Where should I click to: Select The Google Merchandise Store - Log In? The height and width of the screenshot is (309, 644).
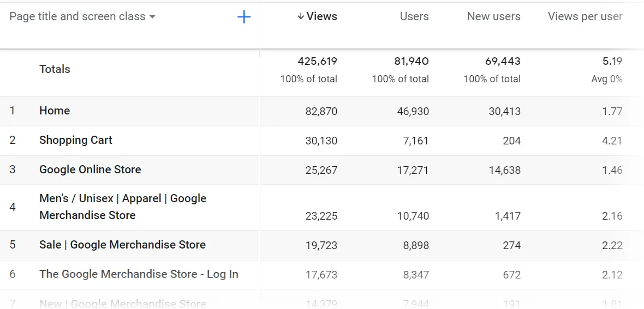139,274
